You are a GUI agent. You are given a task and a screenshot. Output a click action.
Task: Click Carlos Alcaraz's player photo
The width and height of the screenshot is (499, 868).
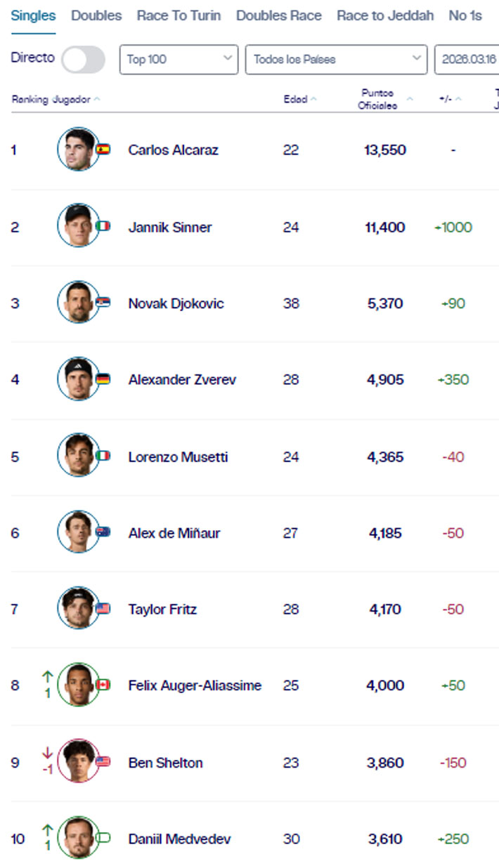[x=78, y=149]
